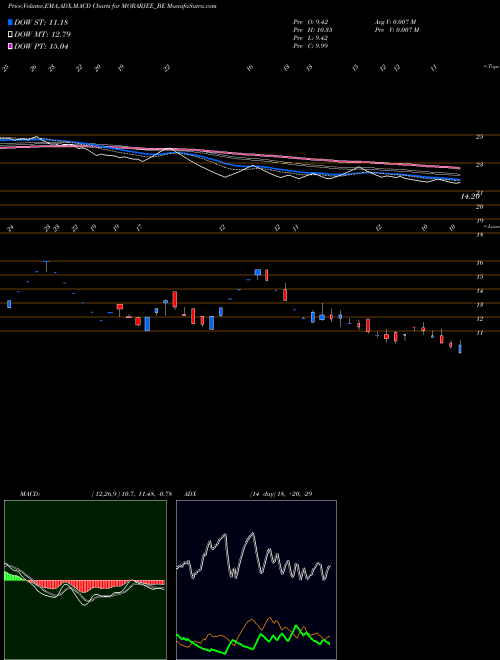Click the 'Avg V: 0.007 M' value
The height and width of the screenshot is (660, 500).
click(x=395, y=22)
